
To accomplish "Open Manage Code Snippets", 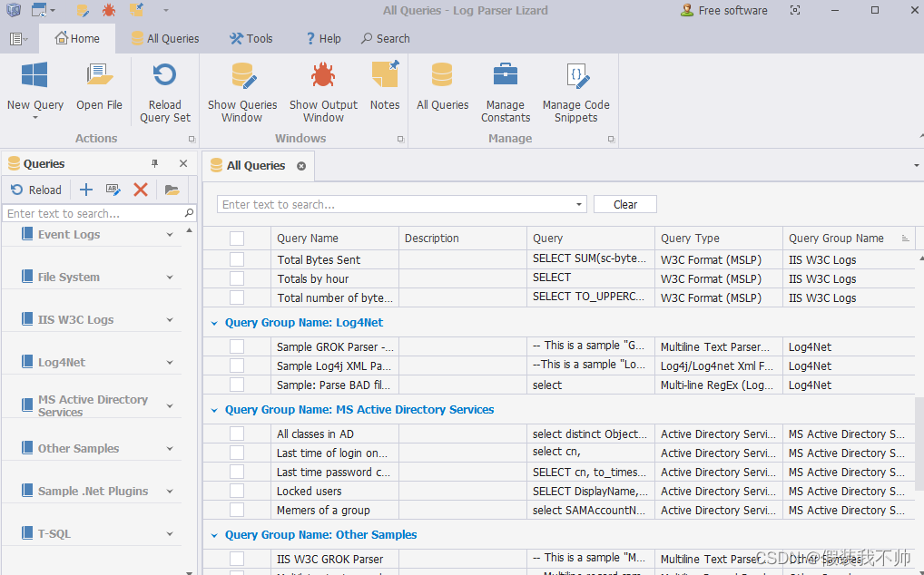I will point(575,93).
